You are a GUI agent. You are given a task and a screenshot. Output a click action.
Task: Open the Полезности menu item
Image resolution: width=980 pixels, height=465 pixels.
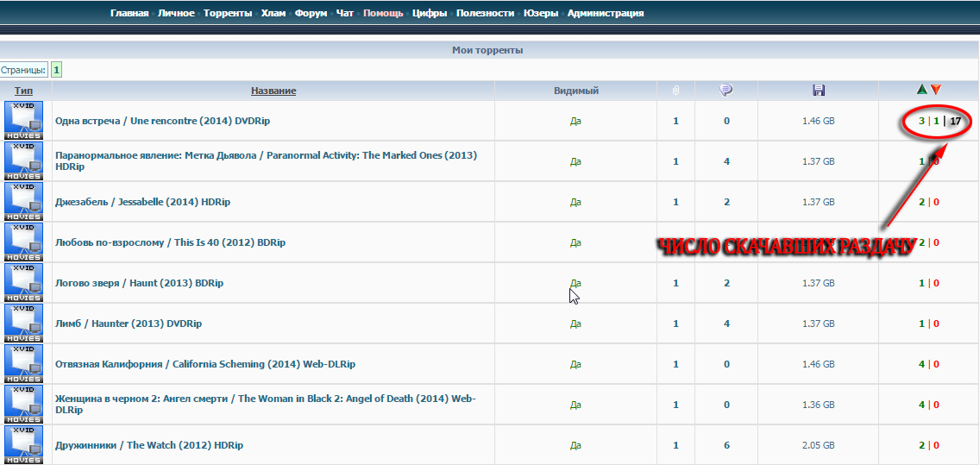point(485,13)
